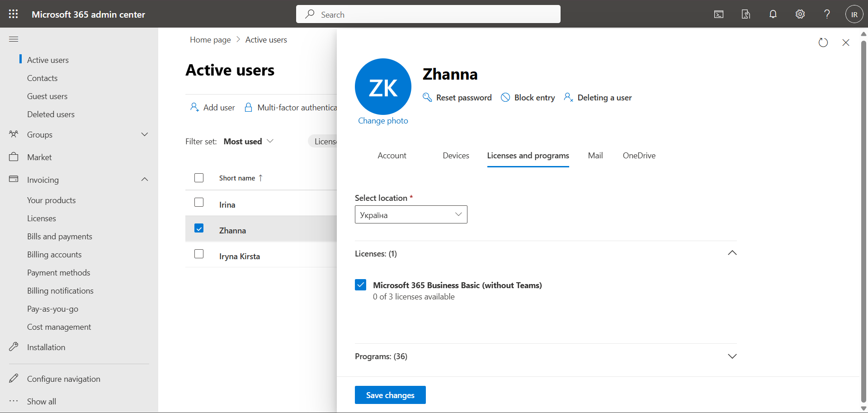Toggle the select-all users checkbox
Screen dimensions: 868x413
click(199, 178)
